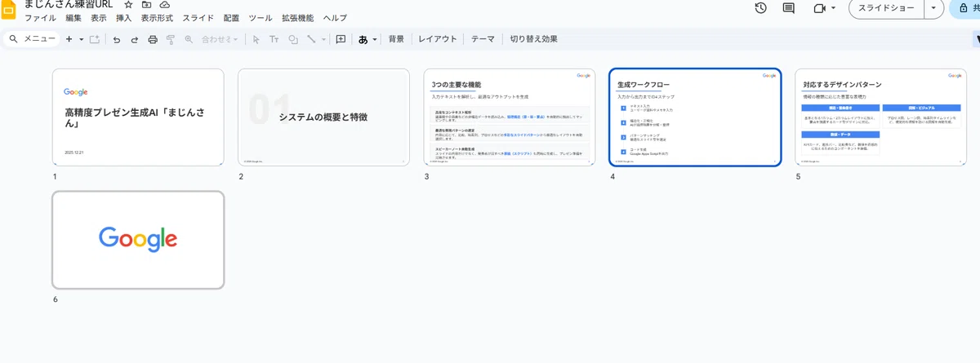Viewport: 980px width, 363px height.
Task: Select the shape tool
Action: (293, 39)
